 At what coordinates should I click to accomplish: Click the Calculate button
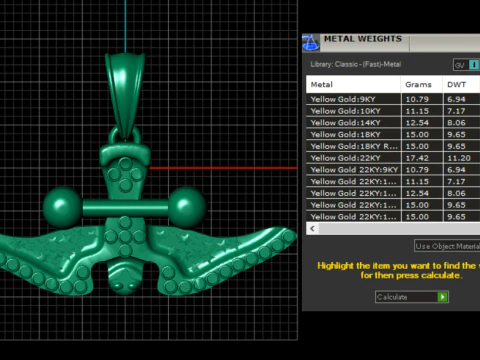[x=412, y=297]
